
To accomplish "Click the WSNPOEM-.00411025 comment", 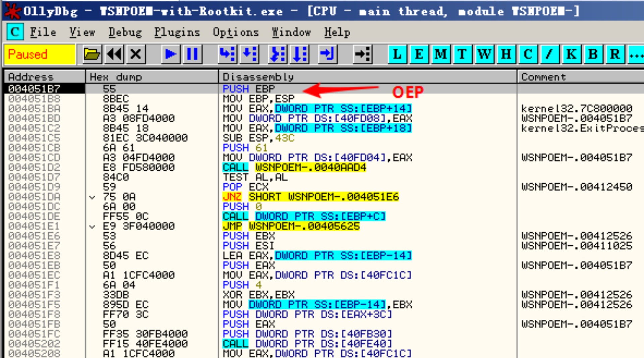I will click(x=577, y=246).
